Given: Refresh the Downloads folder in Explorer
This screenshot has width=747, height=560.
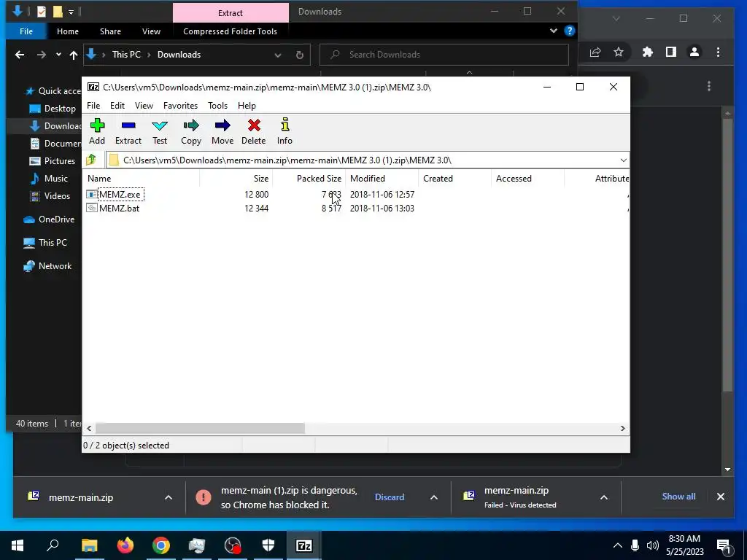Looking at the screenshot, I should [300, 55].
